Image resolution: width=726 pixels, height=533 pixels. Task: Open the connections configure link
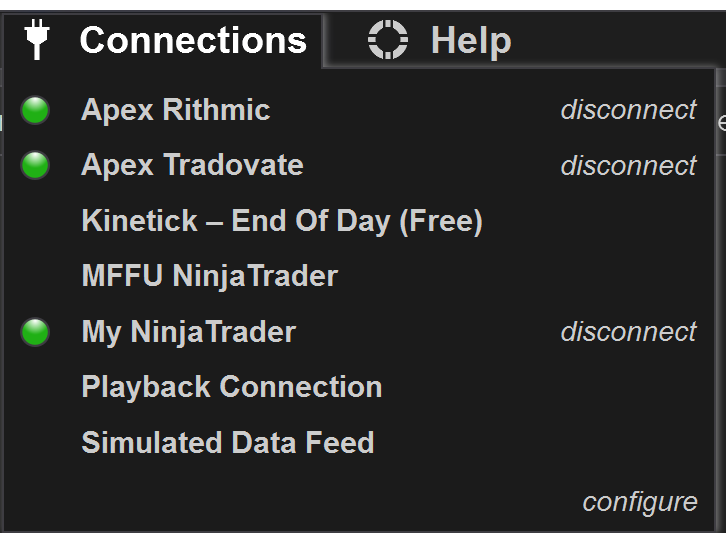(640, 501)
